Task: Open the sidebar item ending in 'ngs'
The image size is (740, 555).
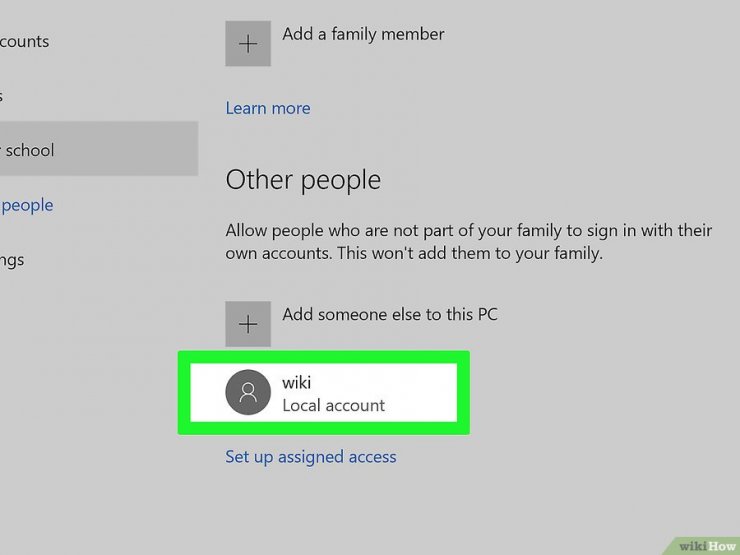Action: 12,260
